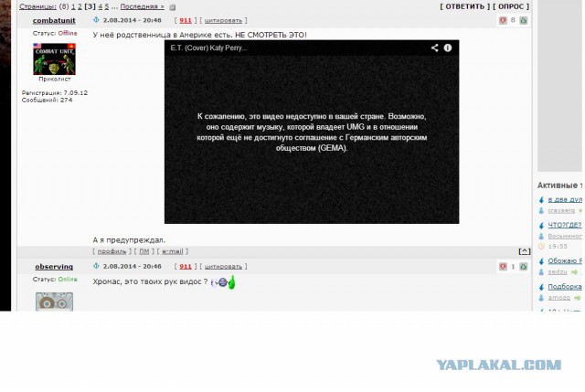Click the small gray icon after Последняя link
Image resolution: width=585 pixels, height=392 pixels.
pyautogui.click(x=173, y=7)
